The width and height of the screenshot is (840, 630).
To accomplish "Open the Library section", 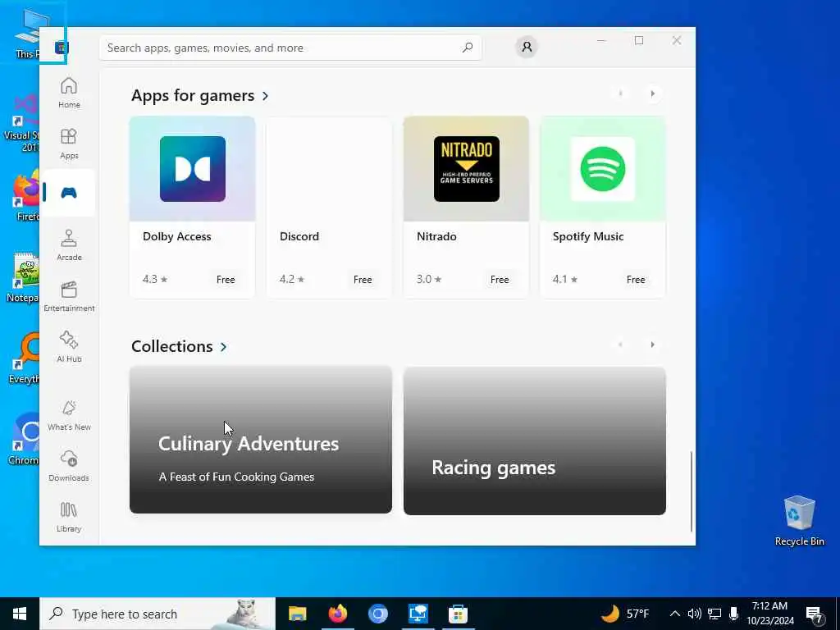I will [69, 517].
